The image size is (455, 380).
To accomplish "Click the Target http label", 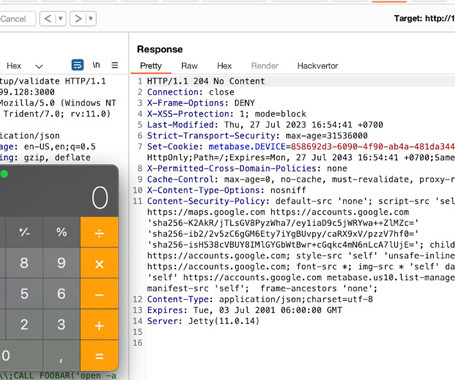I will tap(424, 18).
